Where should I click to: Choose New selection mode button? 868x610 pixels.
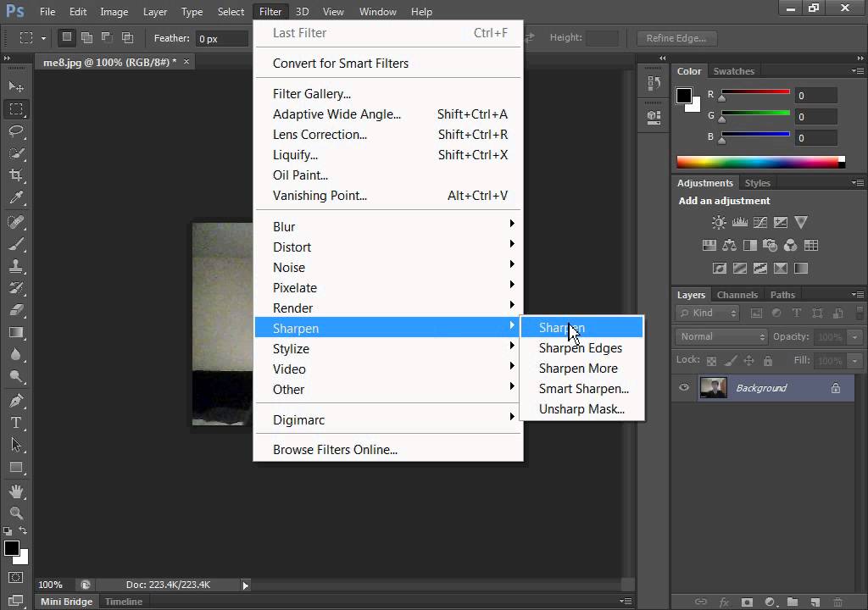coord(66,37)
